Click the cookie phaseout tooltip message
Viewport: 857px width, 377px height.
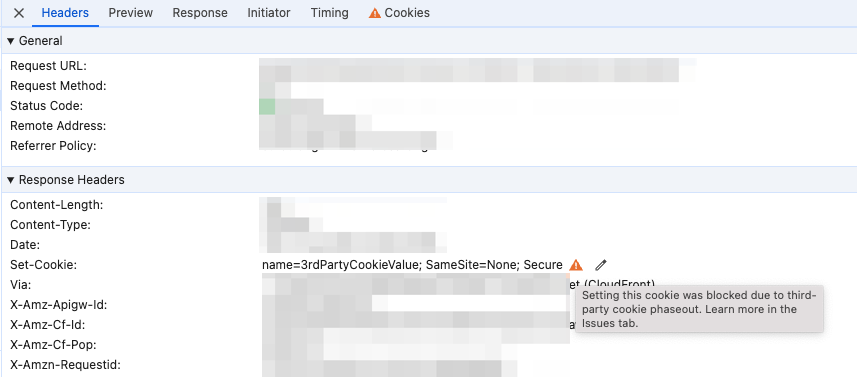pos(699,309)
